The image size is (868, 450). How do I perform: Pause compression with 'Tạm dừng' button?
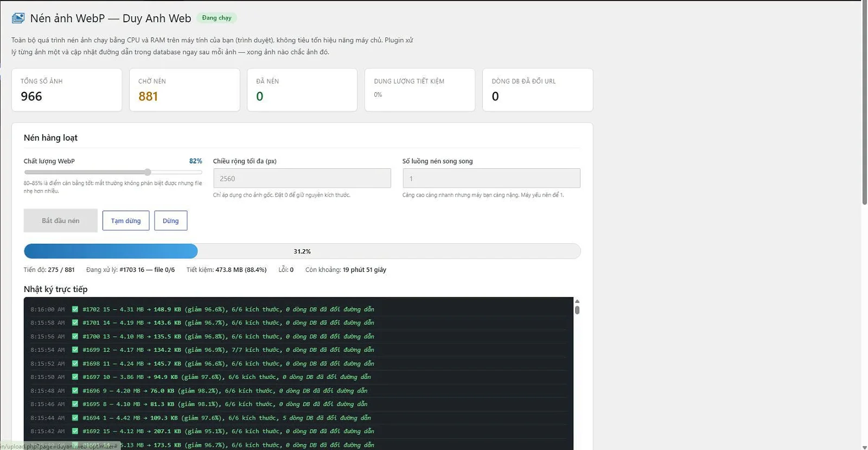pos(126,221)
